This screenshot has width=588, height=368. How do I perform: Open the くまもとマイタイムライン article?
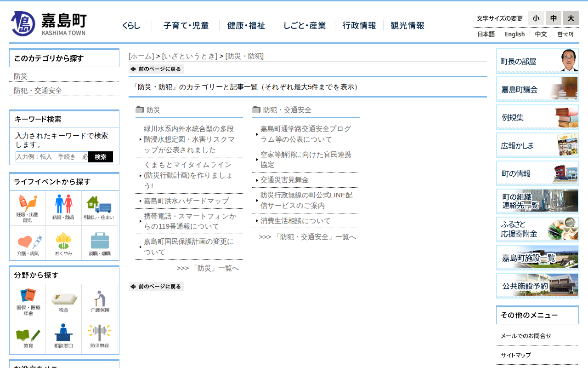(188, 175)
